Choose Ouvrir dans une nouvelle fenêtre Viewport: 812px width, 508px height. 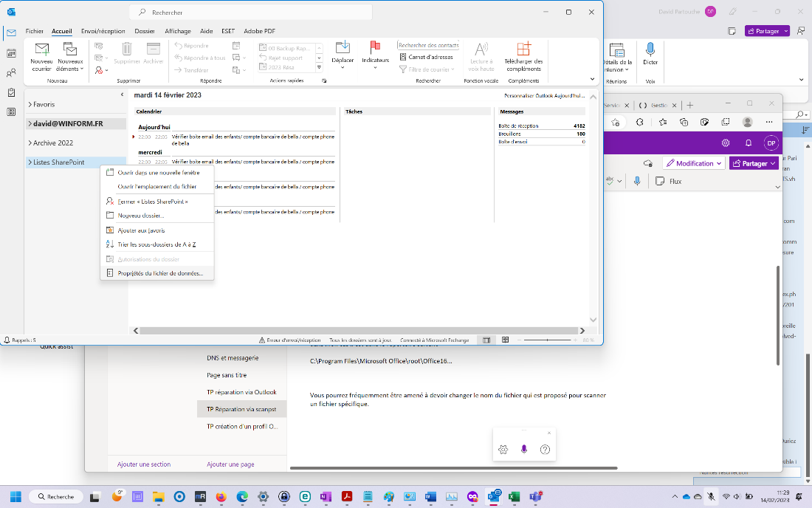(x=157, y=173)
